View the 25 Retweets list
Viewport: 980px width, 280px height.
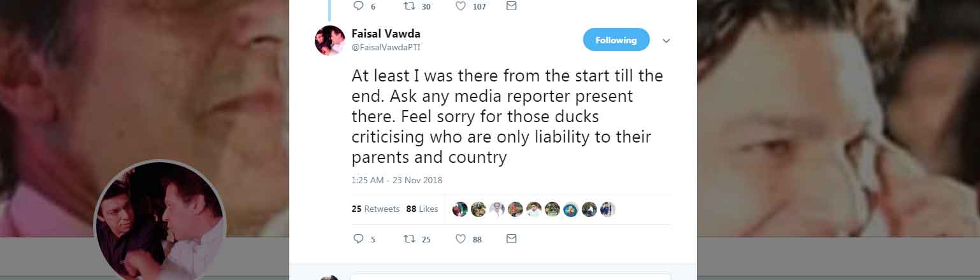[x=375, y=209]
